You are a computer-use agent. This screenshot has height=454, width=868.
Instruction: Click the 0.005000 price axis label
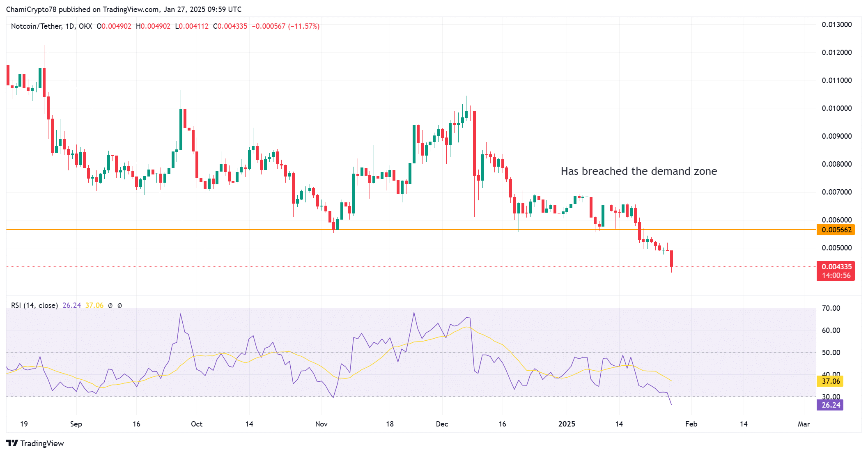tap(837, 248)
